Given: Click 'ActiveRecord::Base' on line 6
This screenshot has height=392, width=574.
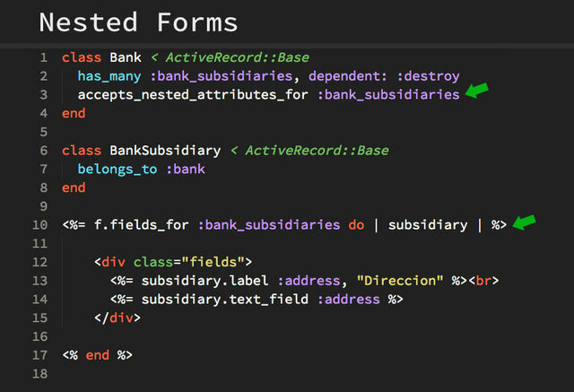Looking at the screenshot, I should 317,151.
